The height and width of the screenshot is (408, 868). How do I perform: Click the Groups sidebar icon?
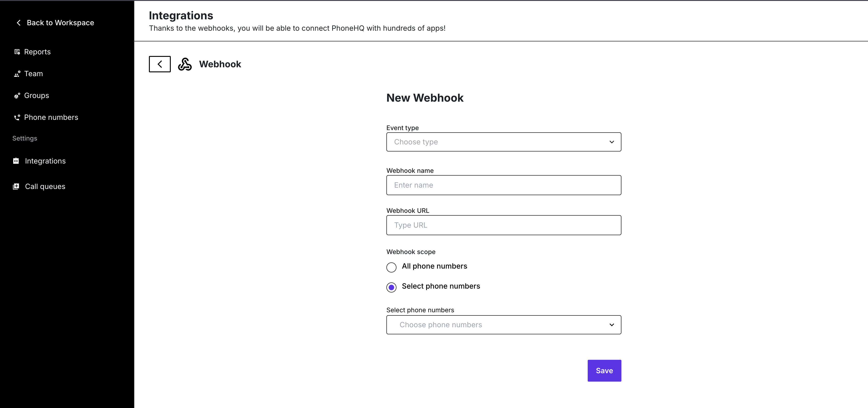(17, 96)
